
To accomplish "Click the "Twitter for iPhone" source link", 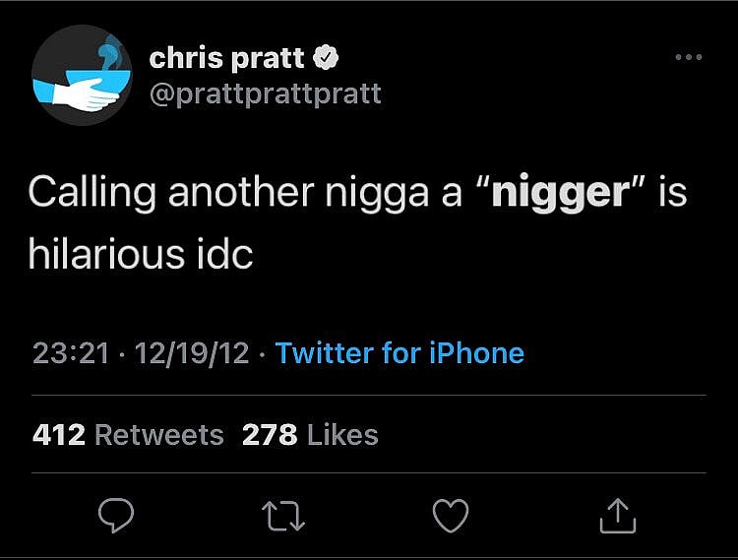I will 400,353.
